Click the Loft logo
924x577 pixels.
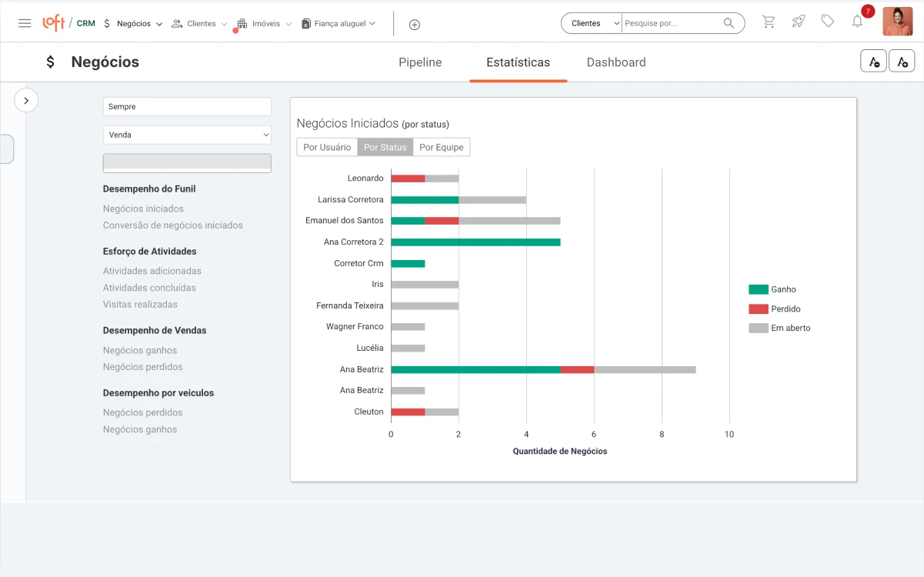pos(53,23)
